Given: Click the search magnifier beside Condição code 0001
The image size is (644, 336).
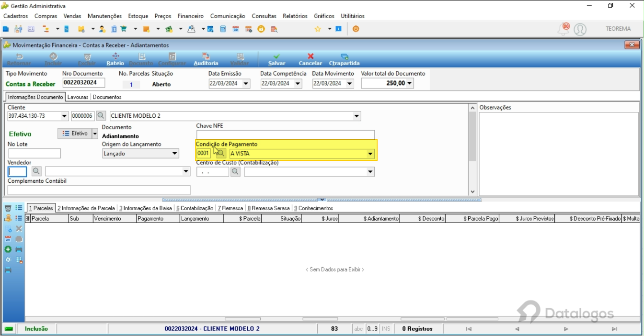Looking at the screenshot, I should pyautogui.click(x=220, y=154).
